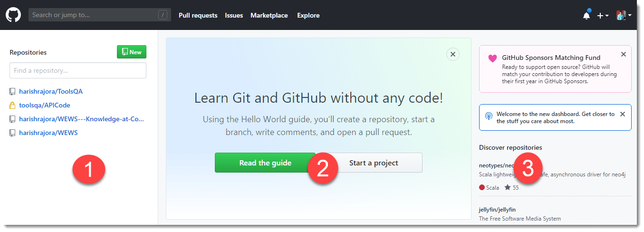Screen dimensions: 644x232
Task: Open Pull requests in top navigation
Action: (x=198, y=15)
